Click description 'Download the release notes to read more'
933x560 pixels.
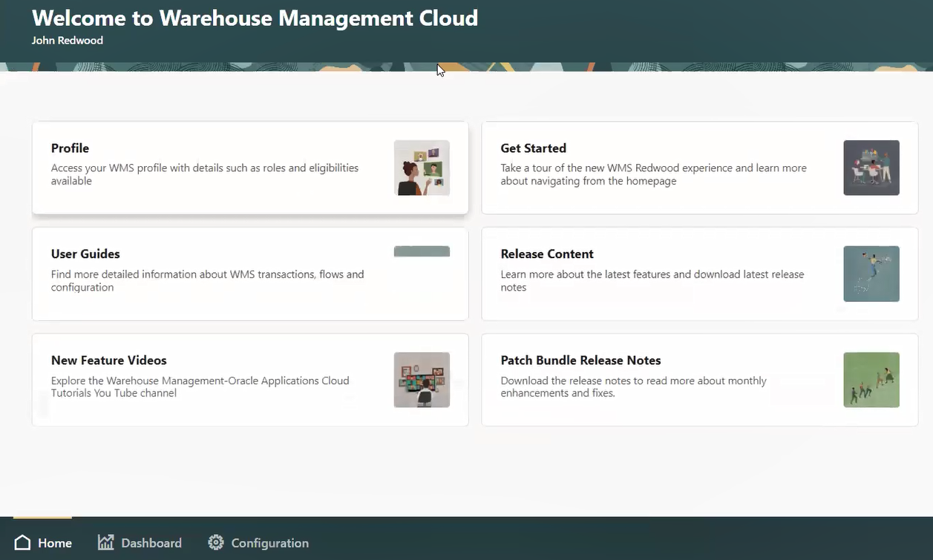click(634, 387)
